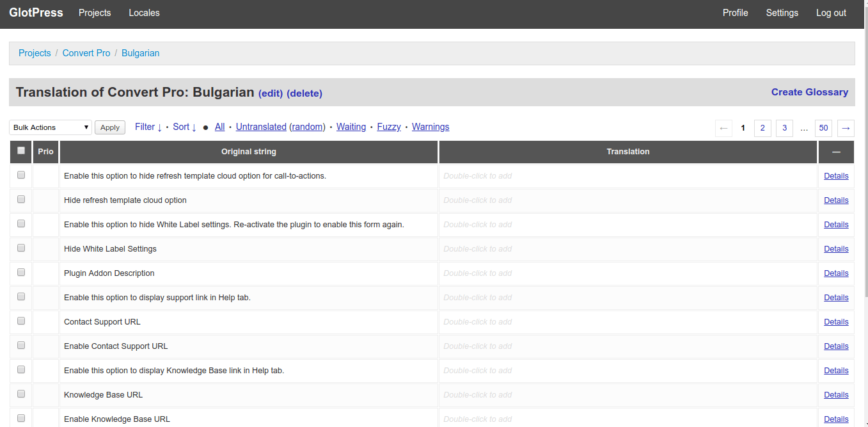This screenshot has width=868, height=427.
Task: Open the Bulk Actions dropdown
Action: pyautogui.click(x=51, y=127)
